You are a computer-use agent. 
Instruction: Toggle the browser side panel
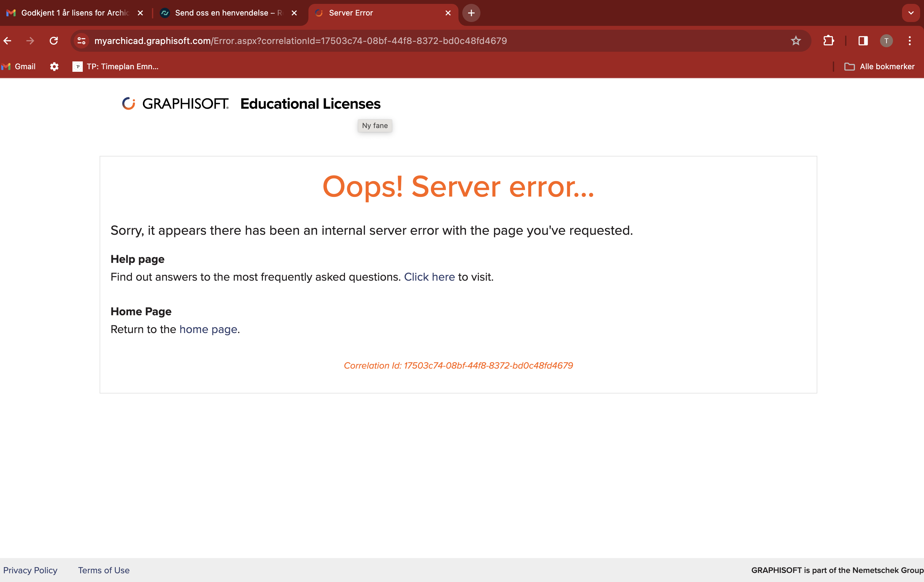863,41
